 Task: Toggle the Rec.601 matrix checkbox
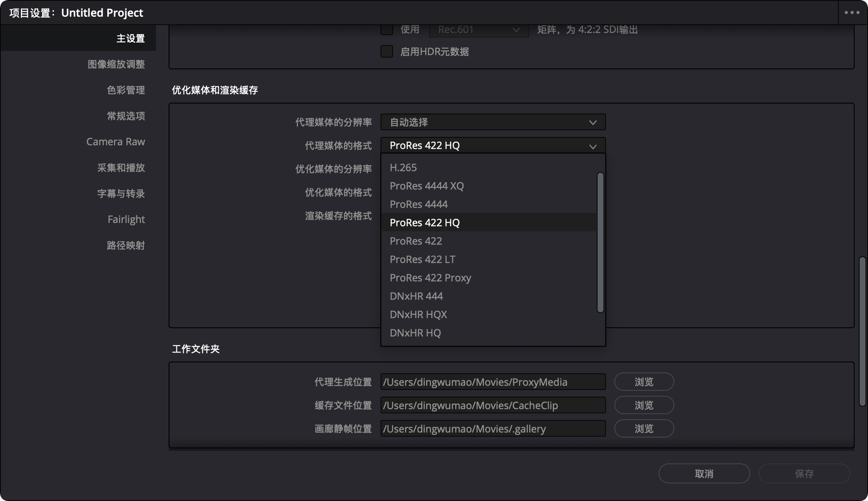pyautogui.click(x=387, y=29)
